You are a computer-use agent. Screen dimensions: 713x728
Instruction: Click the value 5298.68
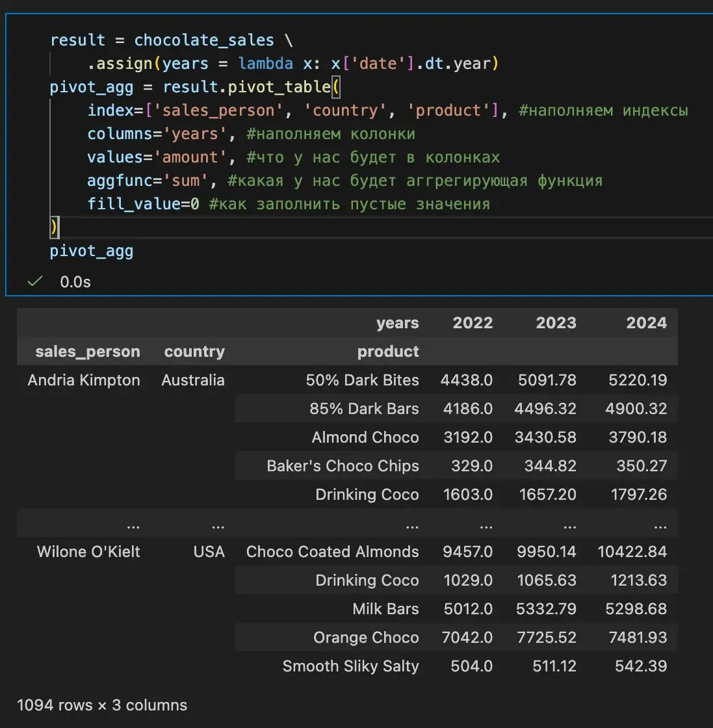pyautogui.click(x=636, y=608)
